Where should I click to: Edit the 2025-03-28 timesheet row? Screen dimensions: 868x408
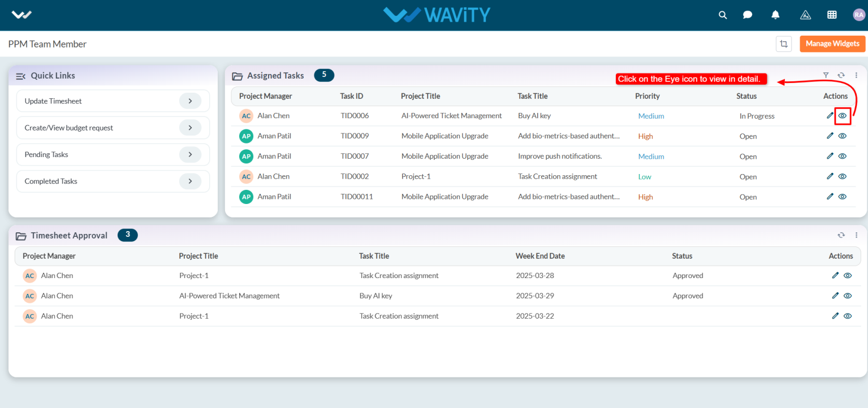click(x=835, y=275)
